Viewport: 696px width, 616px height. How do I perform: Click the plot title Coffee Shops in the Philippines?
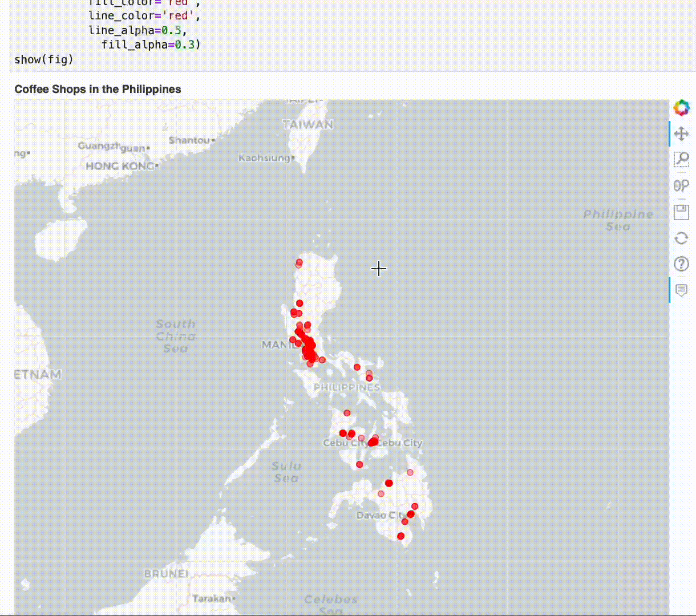coord(98,89)
